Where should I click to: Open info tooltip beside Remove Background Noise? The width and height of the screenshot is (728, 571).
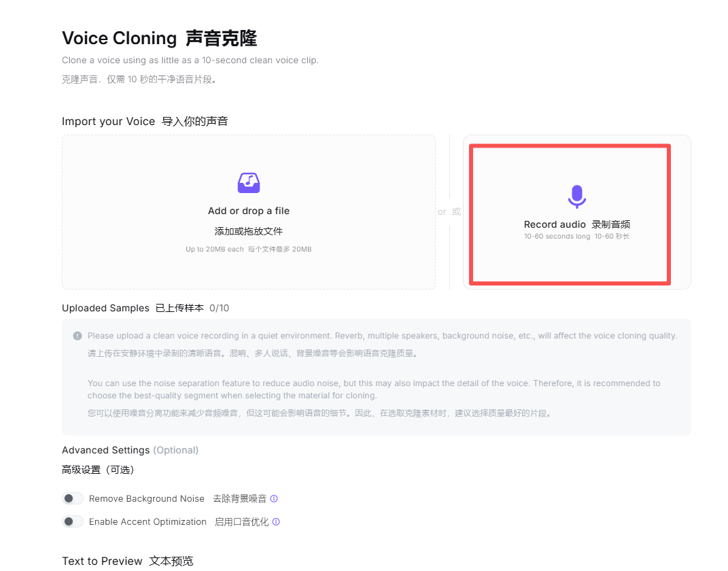[274, 499]
